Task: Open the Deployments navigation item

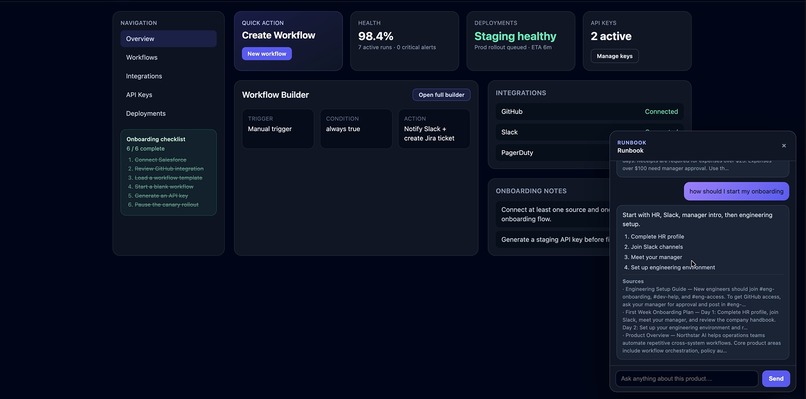Action: 169,113
